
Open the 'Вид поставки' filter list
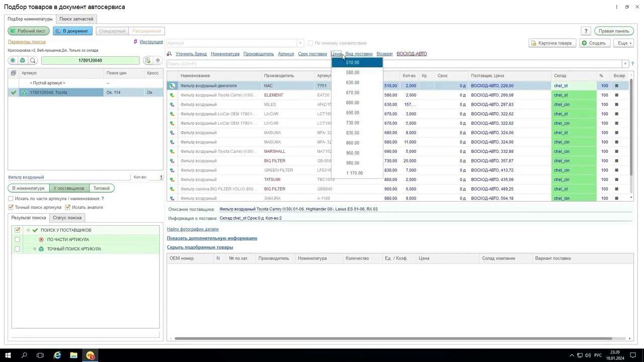[359, 54]
